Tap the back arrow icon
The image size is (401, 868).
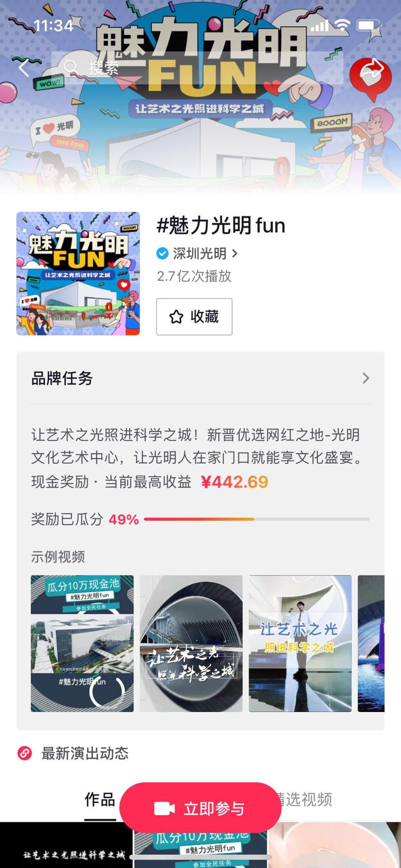[x=23, y=68]
